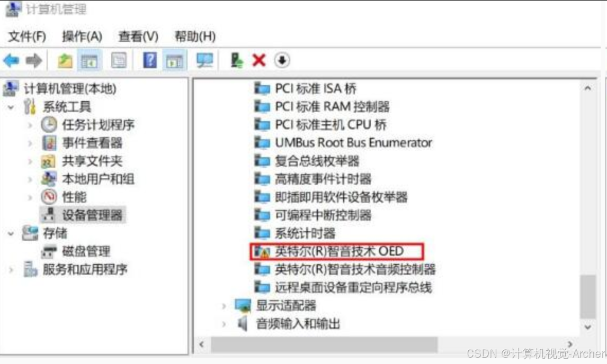
Task: Select 英特尔(R)智音技术 OED device
Action: click(x=339, y=251)
